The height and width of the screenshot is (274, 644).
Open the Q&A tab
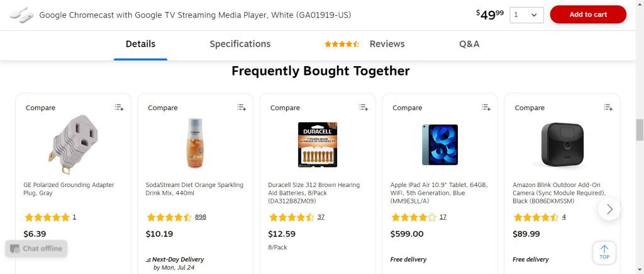[469, 44]
